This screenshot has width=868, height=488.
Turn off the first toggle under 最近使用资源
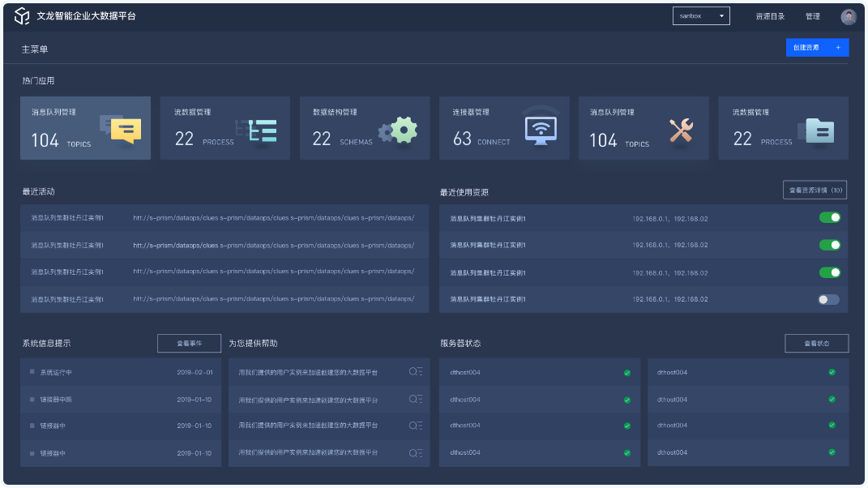pos(830,218)
